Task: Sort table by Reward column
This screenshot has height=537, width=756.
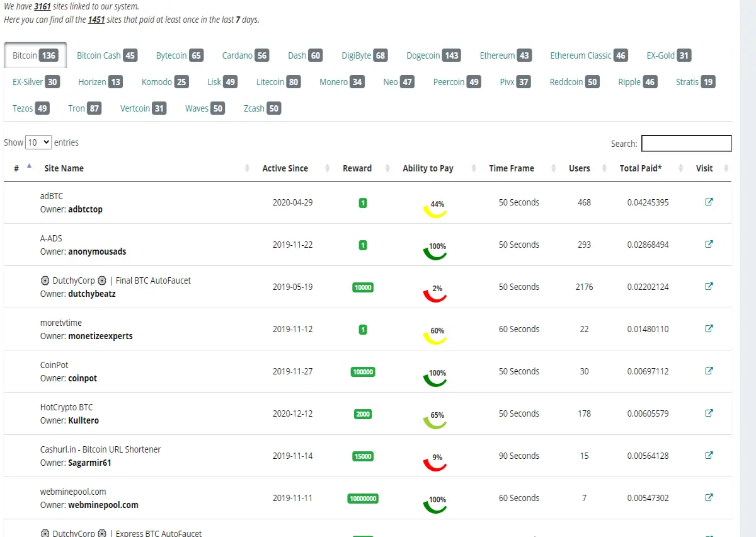Action: [363, 168]
